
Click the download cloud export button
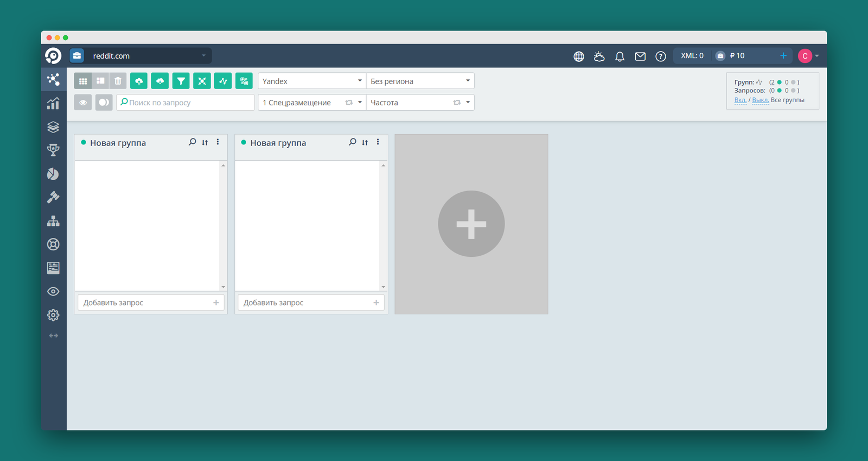(x=160, y=81)
